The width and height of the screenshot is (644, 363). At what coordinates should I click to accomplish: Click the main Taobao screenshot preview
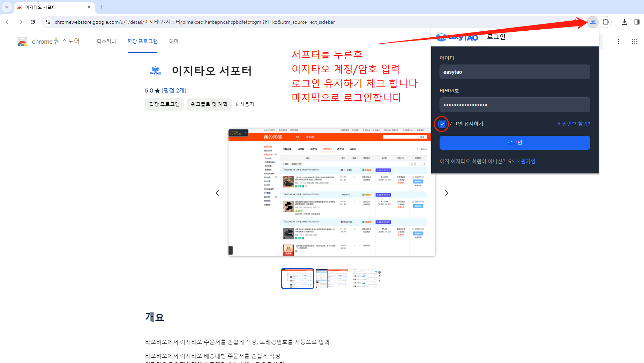332,192
